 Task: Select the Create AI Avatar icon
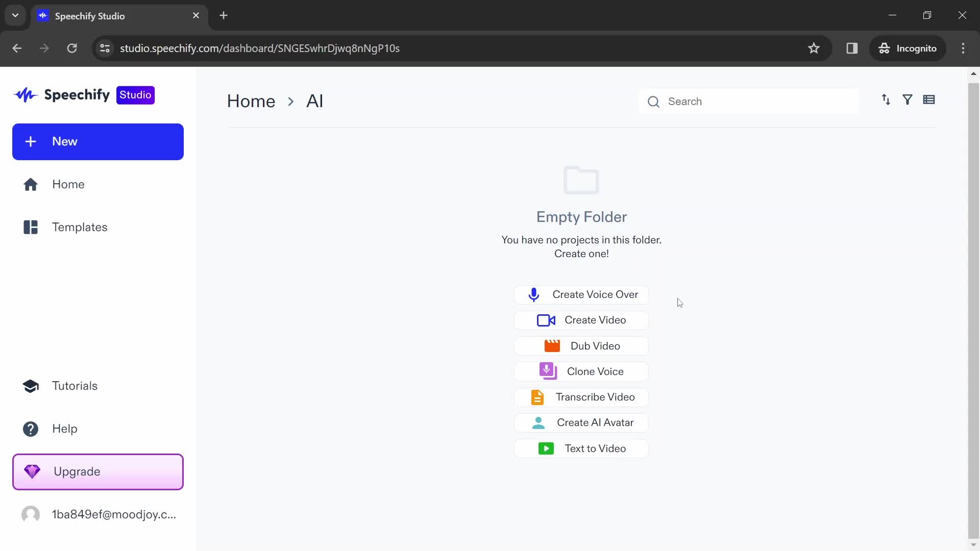538,422
